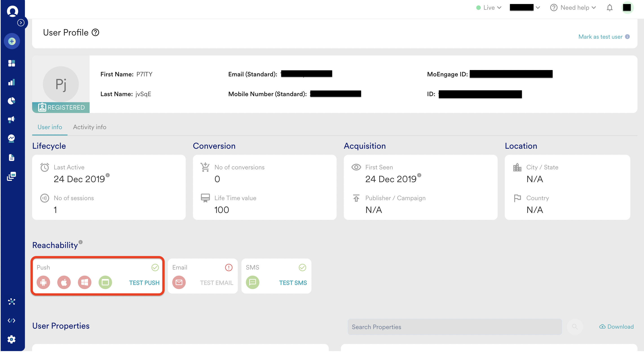Viewport: 644px width, 354px height.
Task: Click the web push browser icon
Action: pyautogui.click(x=105, y=283)
